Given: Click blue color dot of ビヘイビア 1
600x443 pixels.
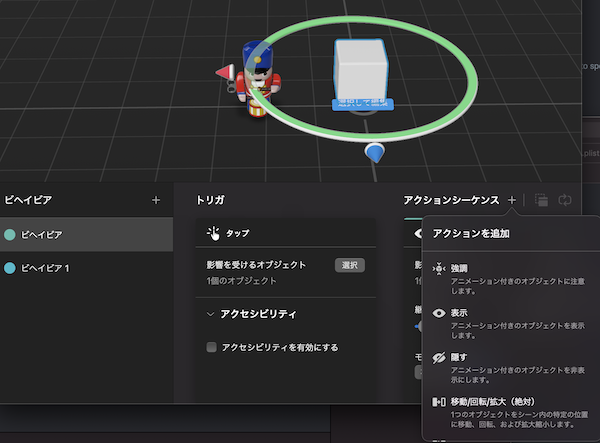Looking at the screenshot, I should (10, 268).
